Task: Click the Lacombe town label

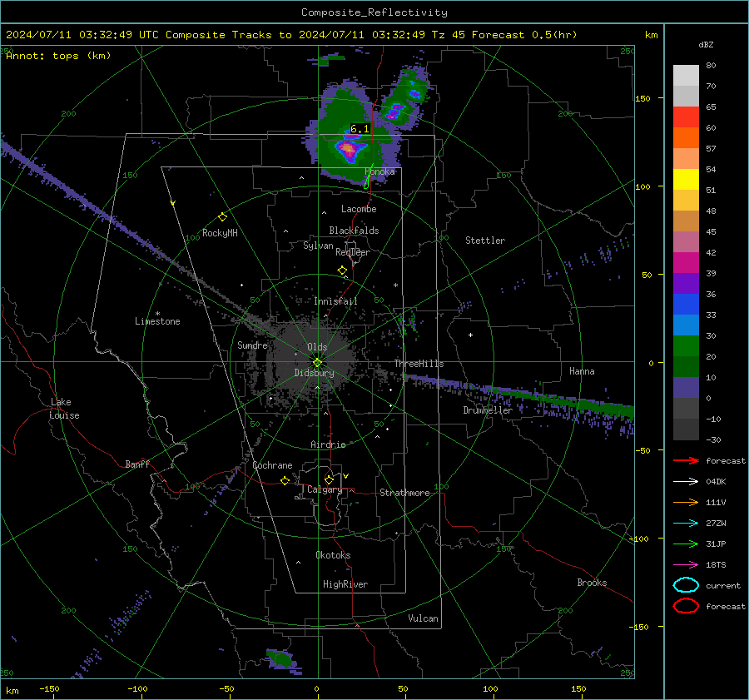Action: coord(359,209)
